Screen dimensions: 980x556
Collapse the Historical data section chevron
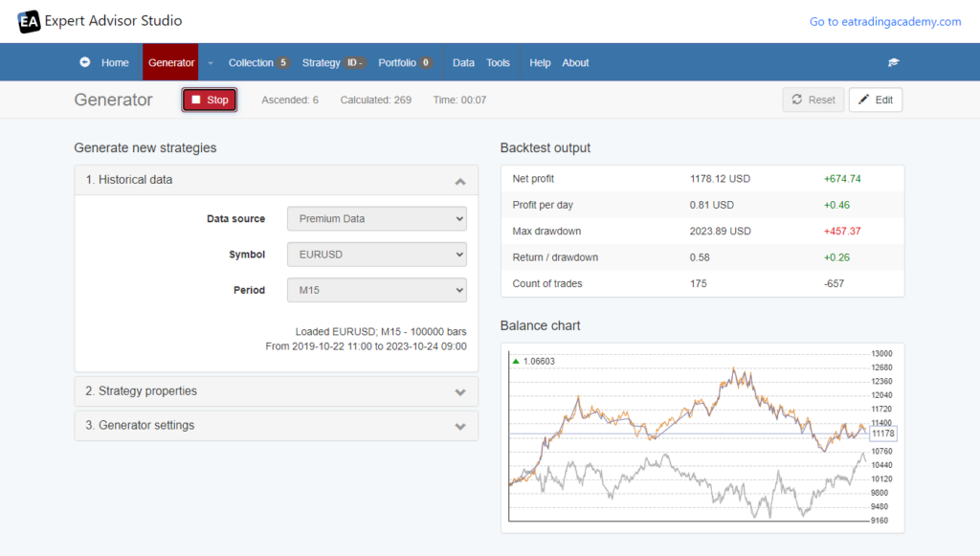pyautogui.click(x=460, y=180)
